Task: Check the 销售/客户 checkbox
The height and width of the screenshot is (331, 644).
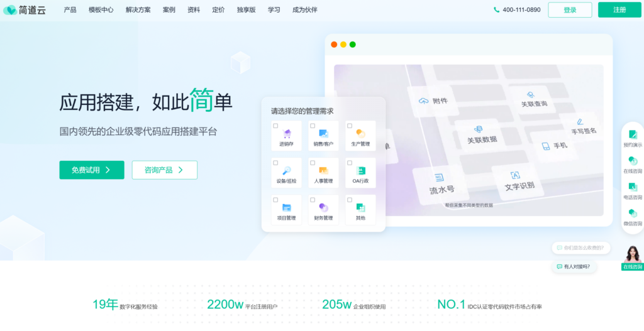Action: pos(313,126)
